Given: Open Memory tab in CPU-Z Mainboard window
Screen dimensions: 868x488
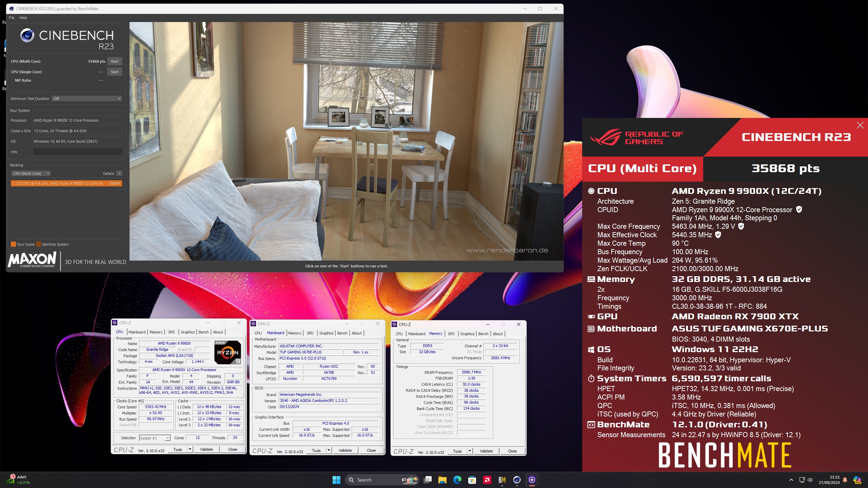Looking at the screenshot, I should tap(295, 333).
